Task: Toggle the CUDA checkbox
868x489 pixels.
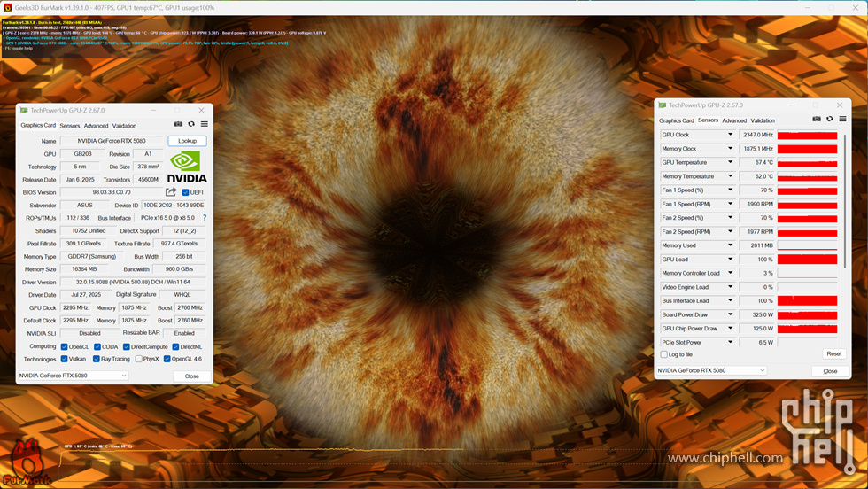Action: click(97, 346)
